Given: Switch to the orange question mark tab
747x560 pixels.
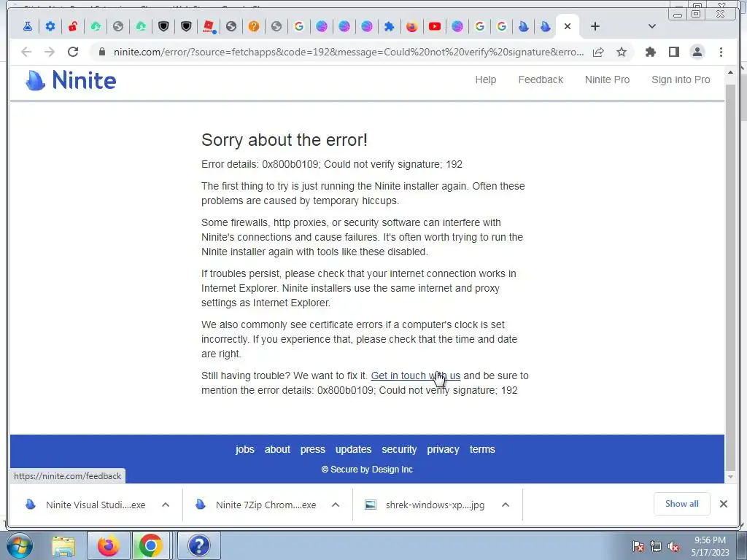Looking at the screenshot, I should click(x=254, y=27).
